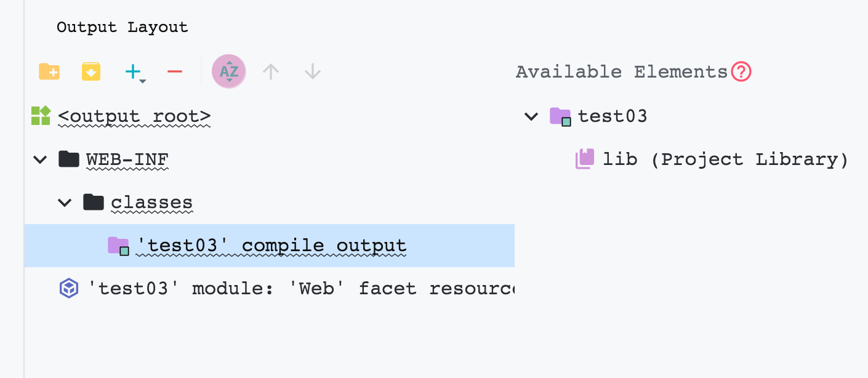Viewport: 868px width, 378px height.
Task: Click the Move Up arrow
Action: 271,72
